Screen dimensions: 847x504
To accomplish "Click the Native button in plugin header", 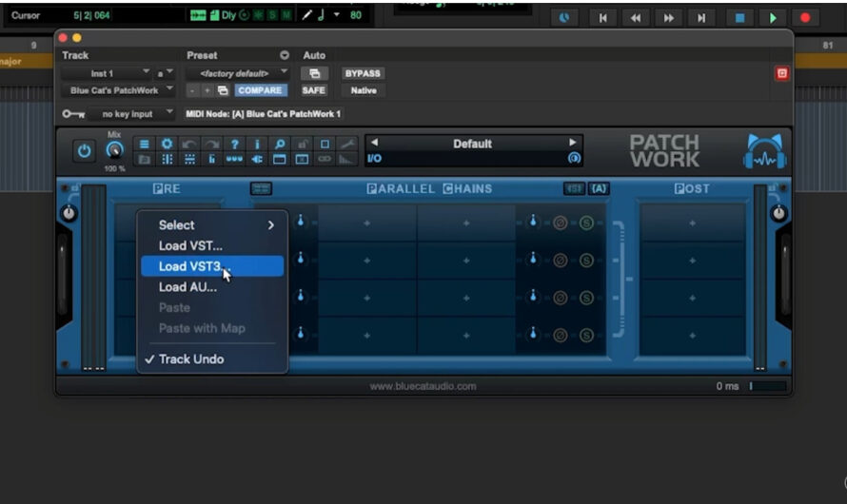I will tap(364, 90).
